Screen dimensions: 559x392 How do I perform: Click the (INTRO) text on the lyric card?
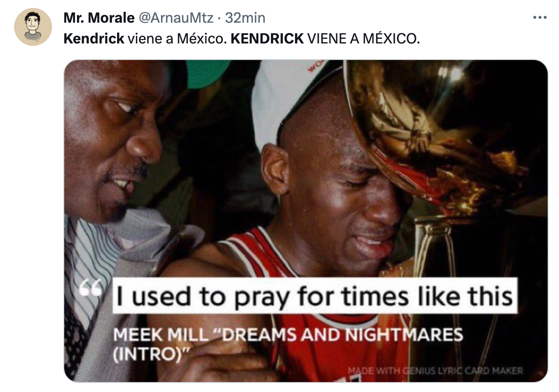(151, 354)
